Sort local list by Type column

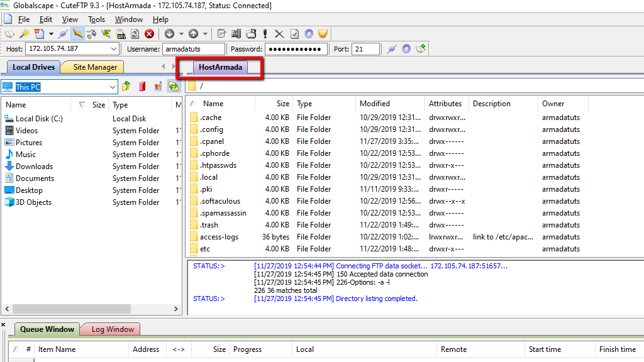[x=140, y=105]
